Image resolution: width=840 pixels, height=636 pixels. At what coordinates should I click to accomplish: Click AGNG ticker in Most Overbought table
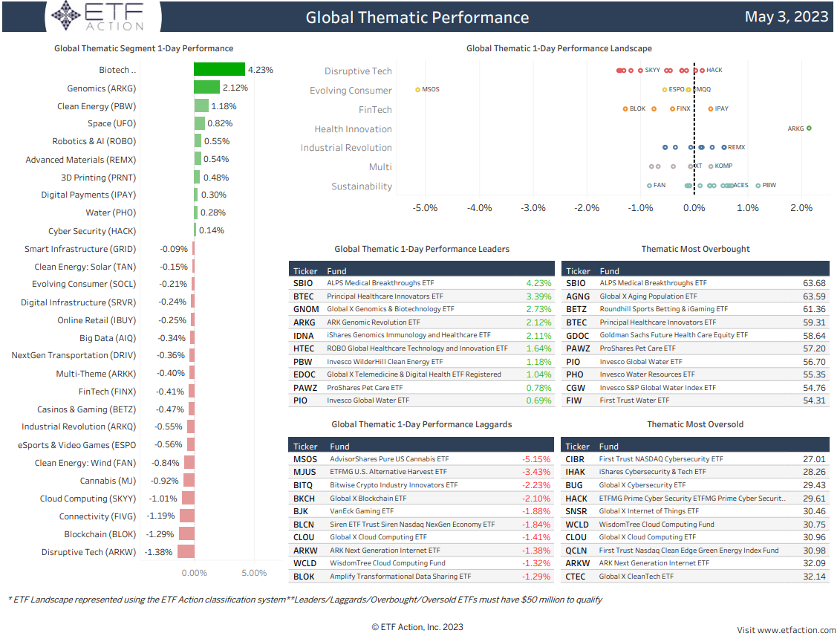578,296
